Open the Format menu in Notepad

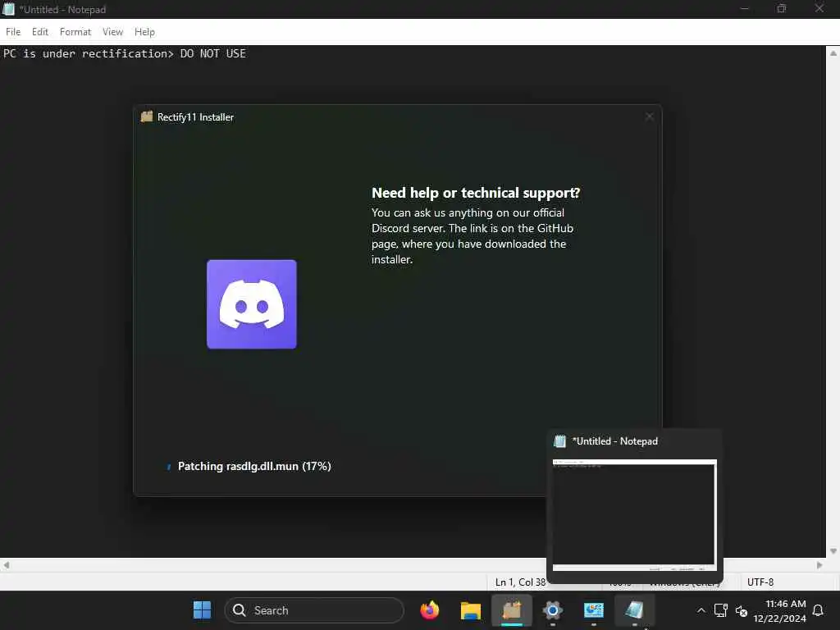pos(75,32)
